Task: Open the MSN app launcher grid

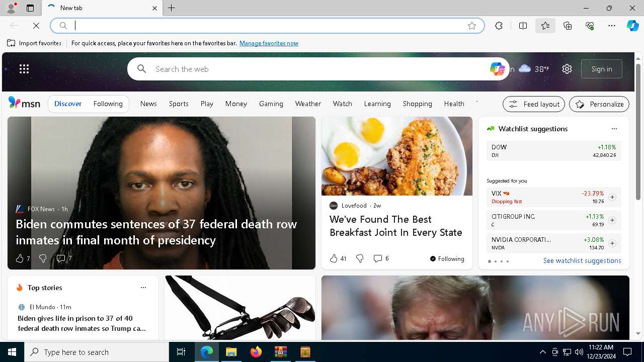Action: 24,69
